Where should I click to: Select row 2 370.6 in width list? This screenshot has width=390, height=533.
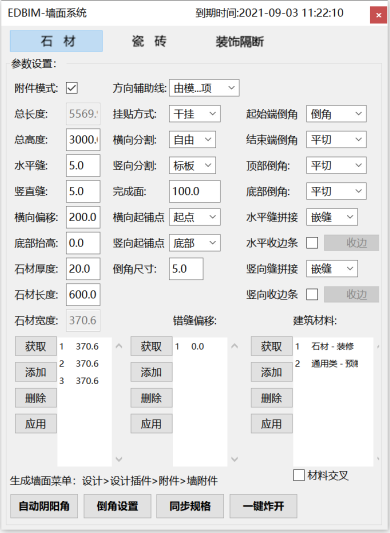pos(85,363)
